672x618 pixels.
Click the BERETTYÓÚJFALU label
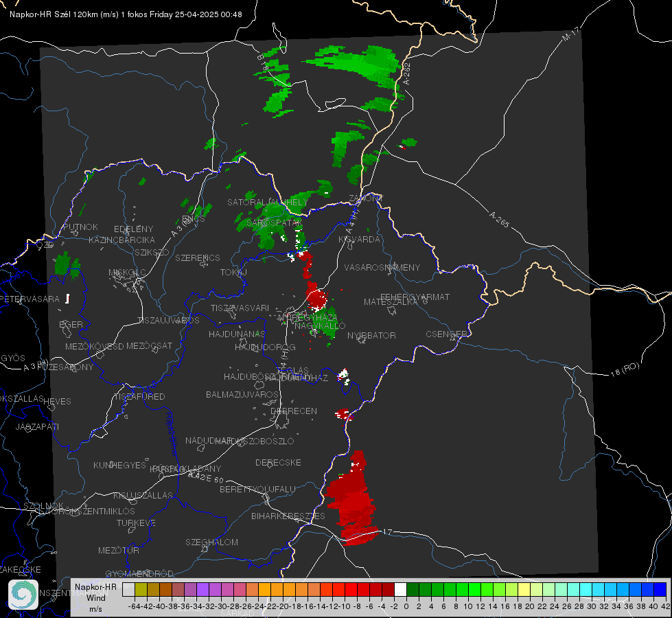click(257, 490)
